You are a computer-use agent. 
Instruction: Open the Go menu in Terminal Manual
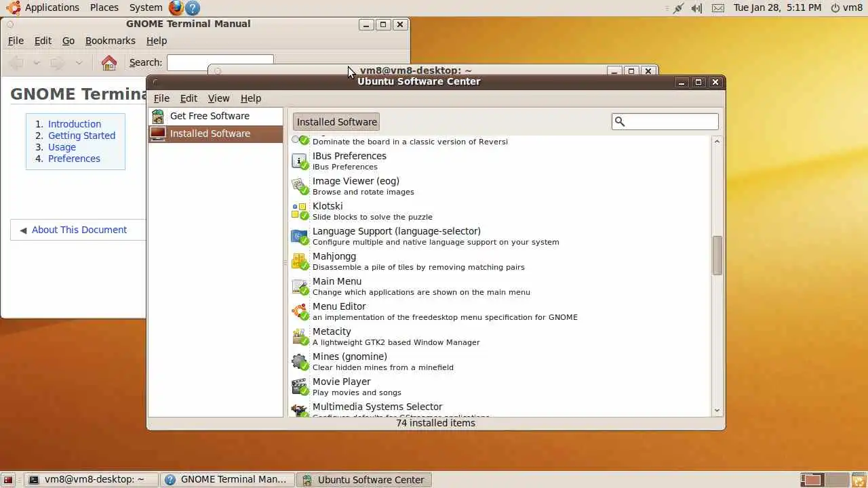click(68, 41)
